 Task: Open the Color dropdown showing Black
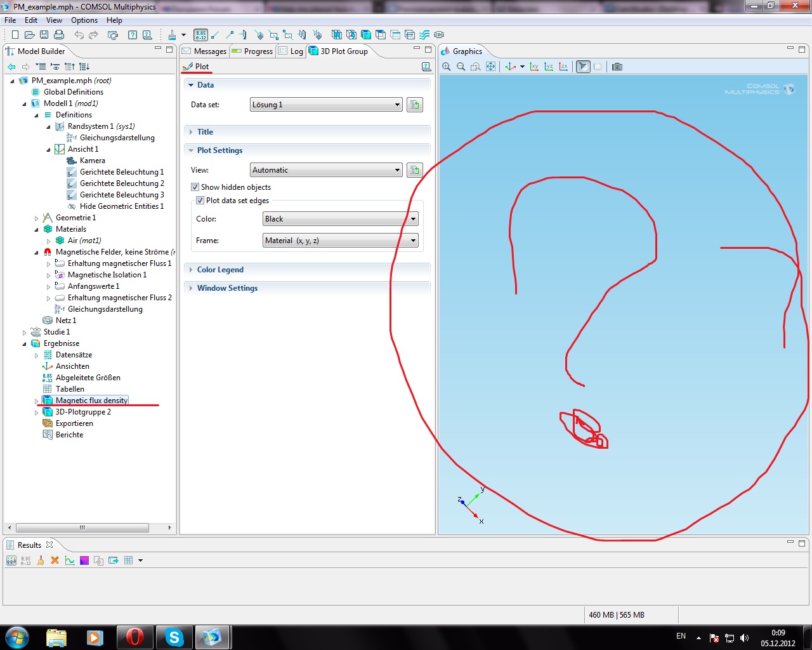pos(341,219)
